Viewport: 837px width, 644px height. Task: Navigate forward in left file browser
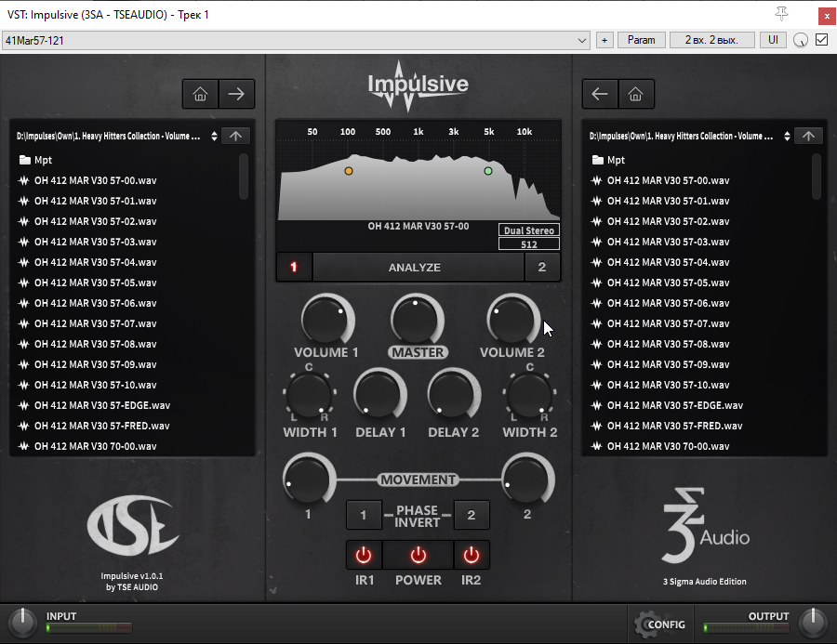pos(236,95)
